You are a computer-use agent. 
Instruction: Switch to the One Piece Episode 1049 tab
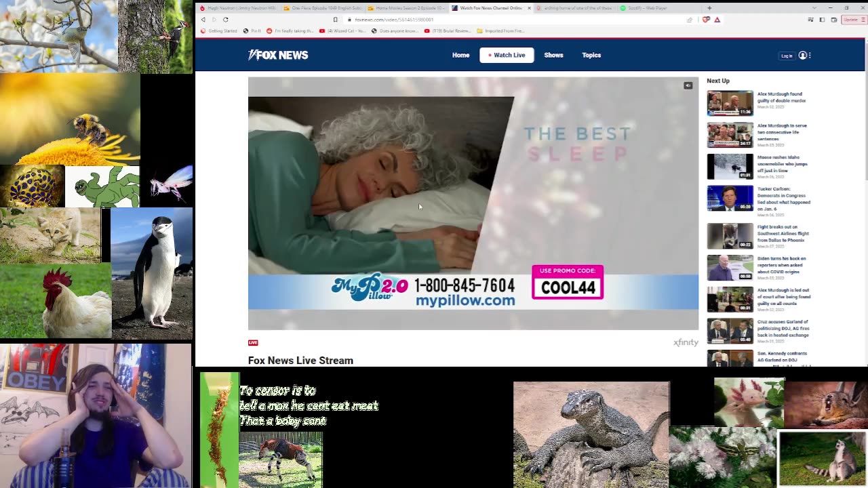(x=321, y=8)
